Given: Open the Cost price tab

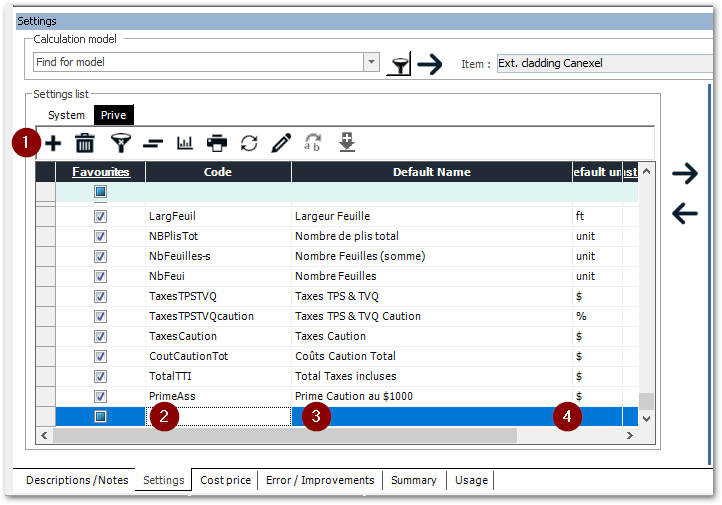Looking at the screenshot, I should (225, 480).
